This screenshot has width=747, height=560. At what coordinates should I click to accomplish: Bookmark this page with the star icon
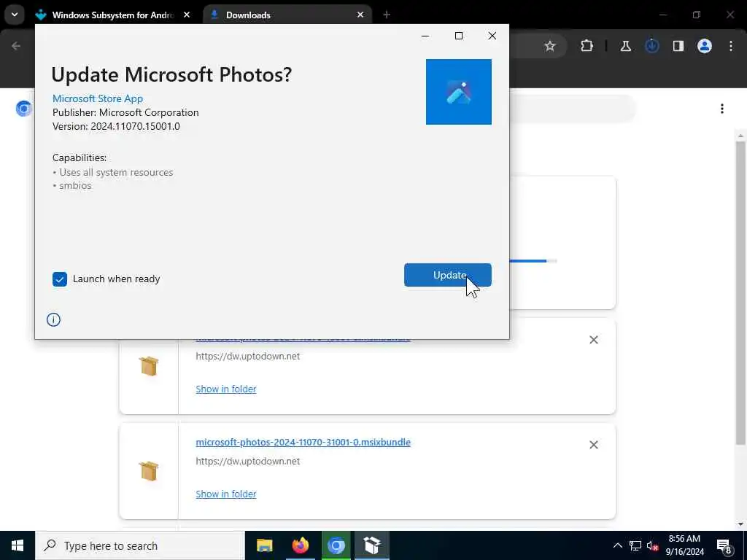click(x=550, y=46)
